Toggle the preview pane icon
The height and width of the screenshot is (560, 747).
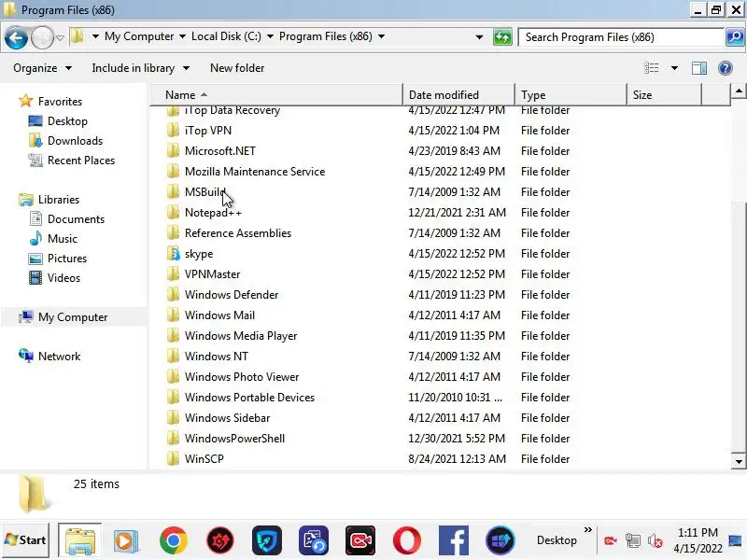[x=698, y=68]
